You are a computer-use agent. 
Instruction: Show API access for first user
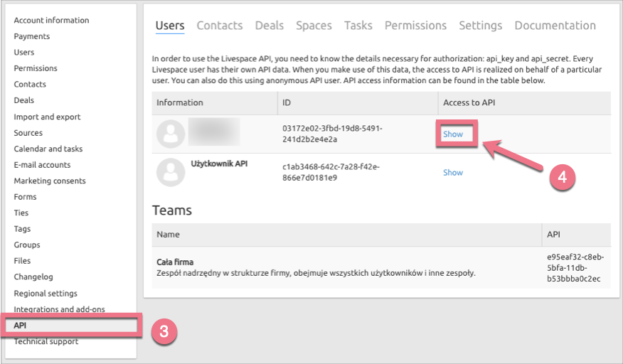pyautogui.click(x=453, y=134)
